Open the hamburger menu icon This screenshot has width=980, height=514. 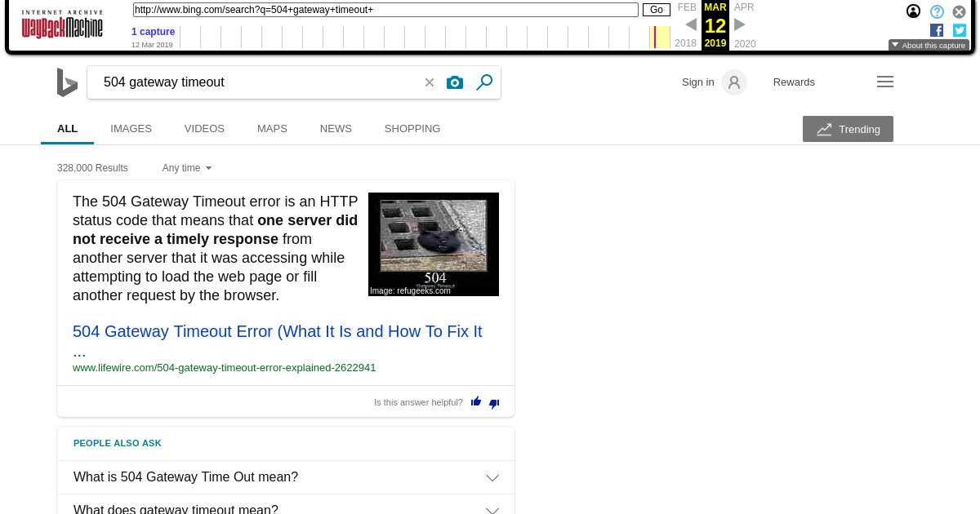tap(885, 82)
